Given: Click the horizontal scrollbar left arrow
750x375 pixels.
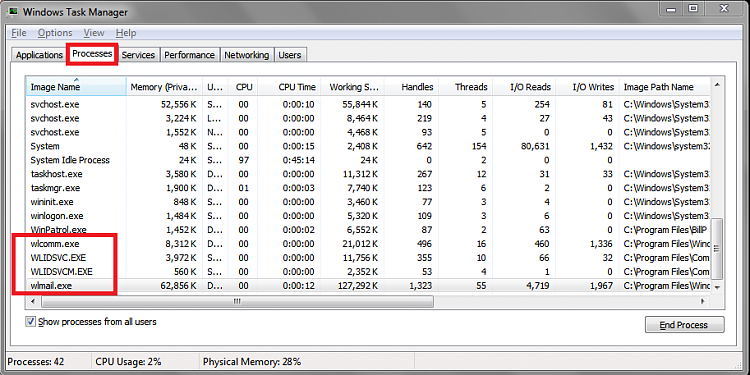Looking at the screenshot, I should (33, 301).
